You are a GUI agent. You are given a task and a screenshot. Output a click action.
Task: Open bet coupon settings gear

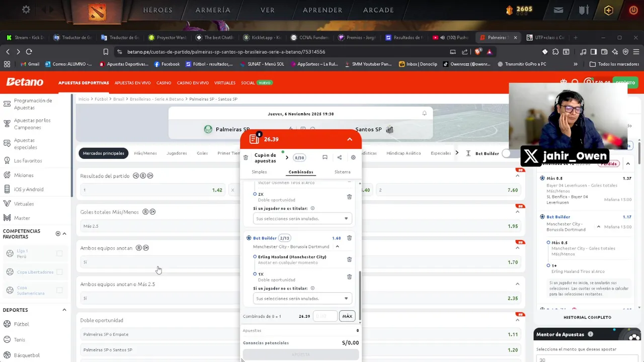[353, 157]
